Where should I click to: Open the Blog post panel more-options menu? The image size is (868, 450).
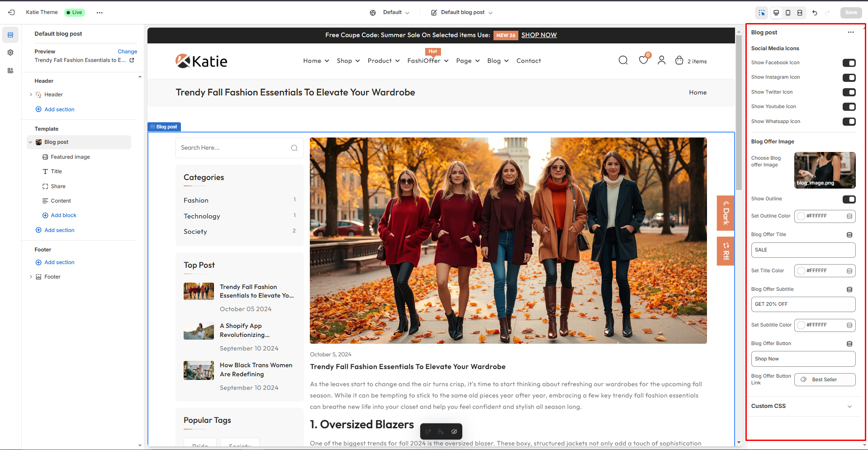pos(850,33)
